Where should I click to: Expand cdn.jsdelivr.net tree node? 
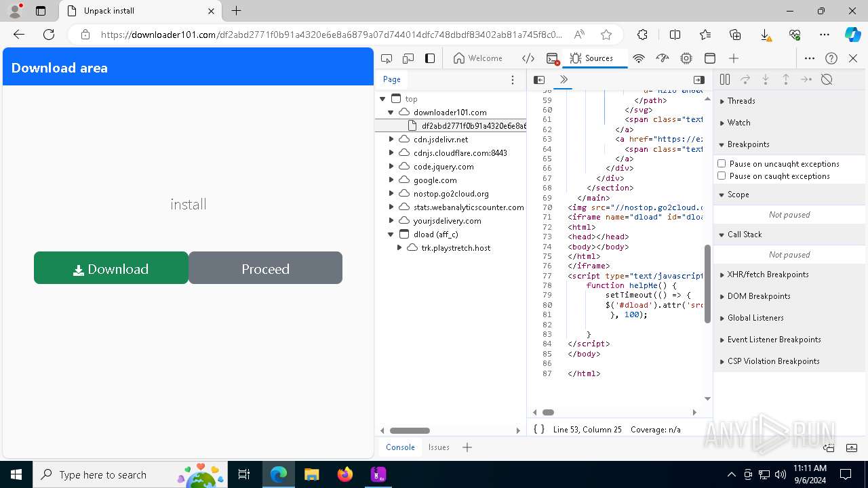pyautogui.click(x=391, y=140)
